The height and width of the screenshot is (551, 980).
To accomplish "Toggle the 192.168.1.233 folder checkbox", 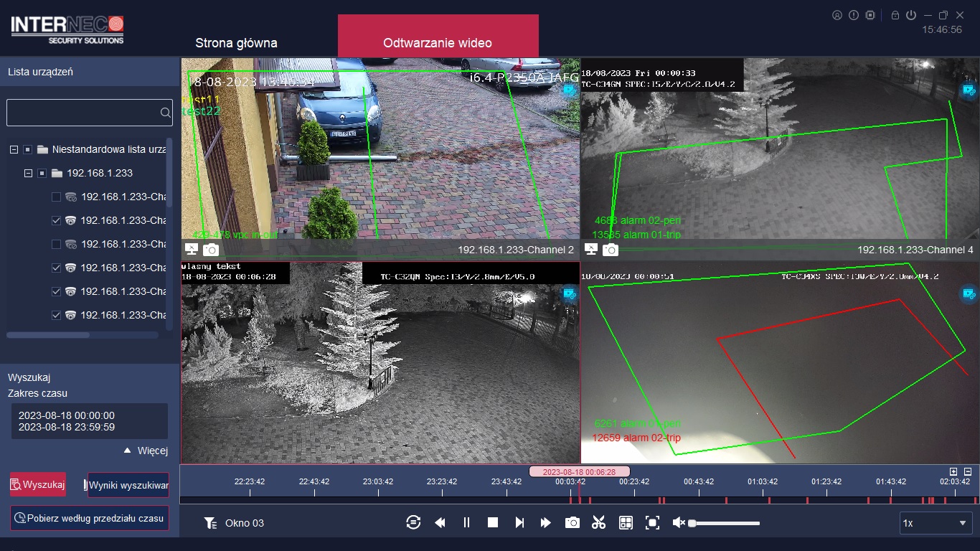I will click(x=42, y=173).
